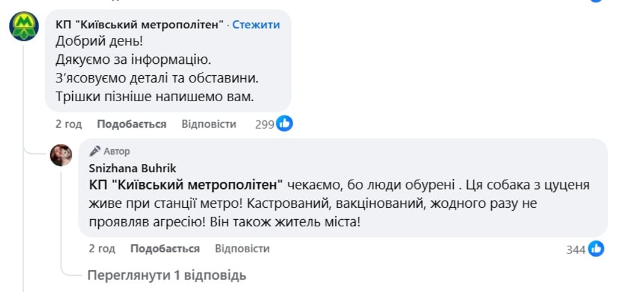The height and width of the screenshot is (292, 644).
Task: Click the blue like icon beside 344
Action: click(x=596, y=249)
